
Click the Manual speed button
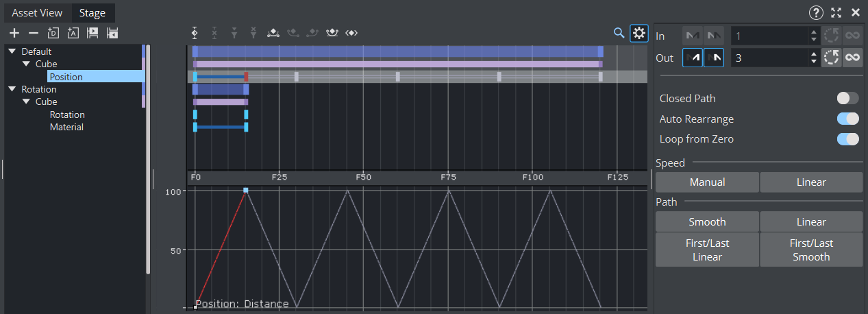707,182
